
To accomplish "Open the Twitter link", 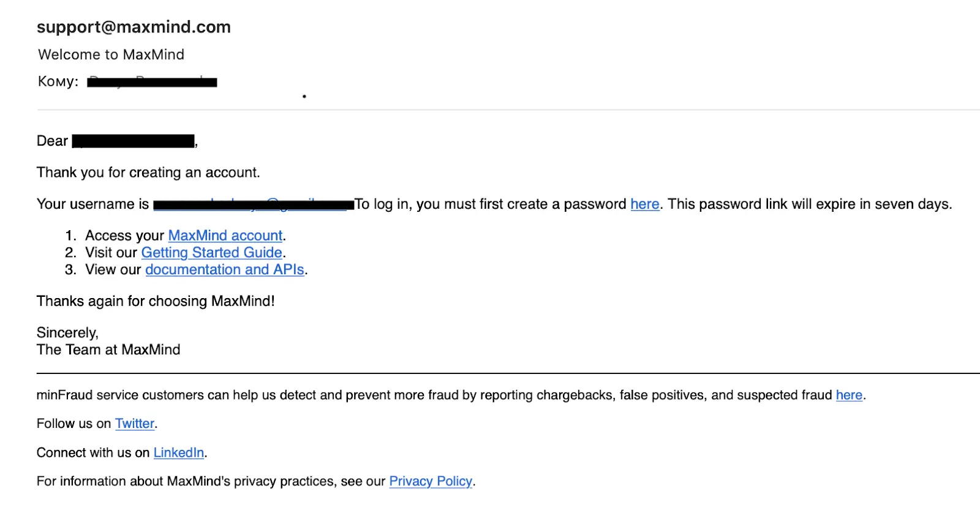I will tap(135, 424).
